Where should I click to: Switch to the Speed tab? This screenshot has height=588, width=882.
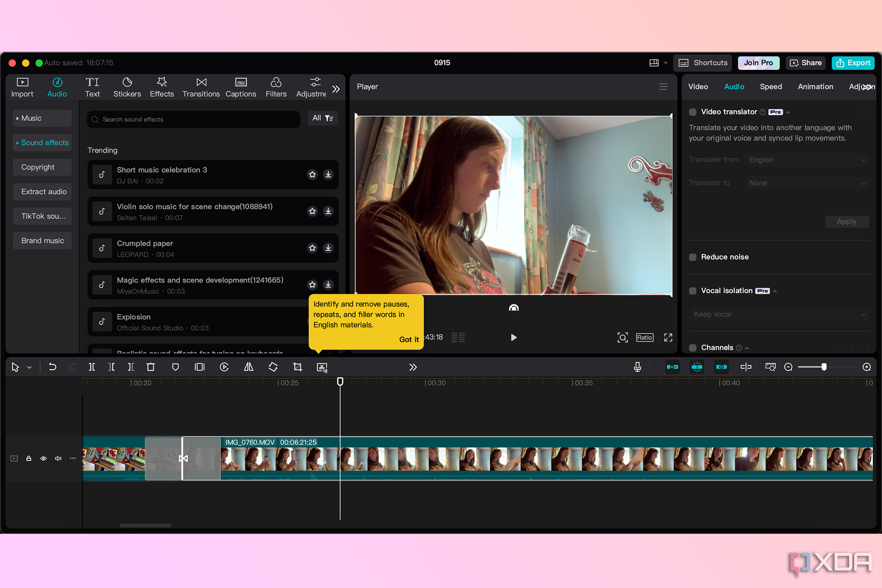pos(770,86)
